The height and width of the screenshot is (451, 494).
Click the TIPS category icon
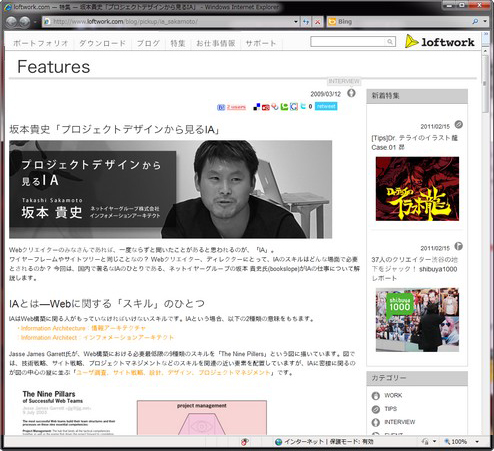coord(376,409)
